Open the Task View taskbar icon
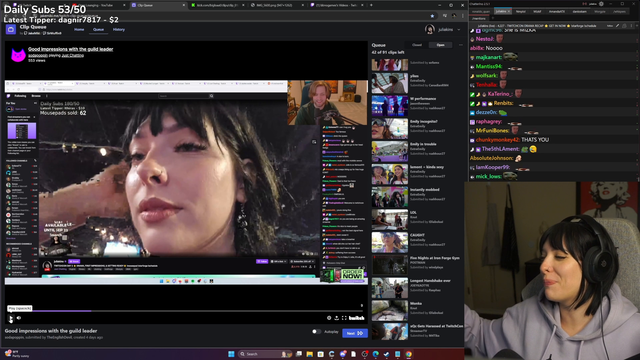The height and width of the screenshot is (360, 640). (299, 354)
